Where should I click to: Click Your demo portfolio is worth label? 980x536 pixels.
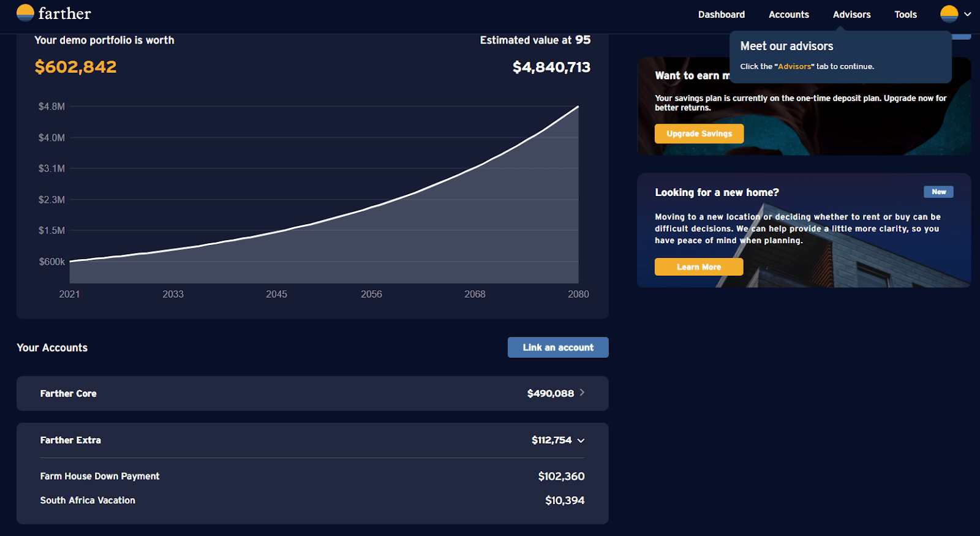tap(104, 40)
